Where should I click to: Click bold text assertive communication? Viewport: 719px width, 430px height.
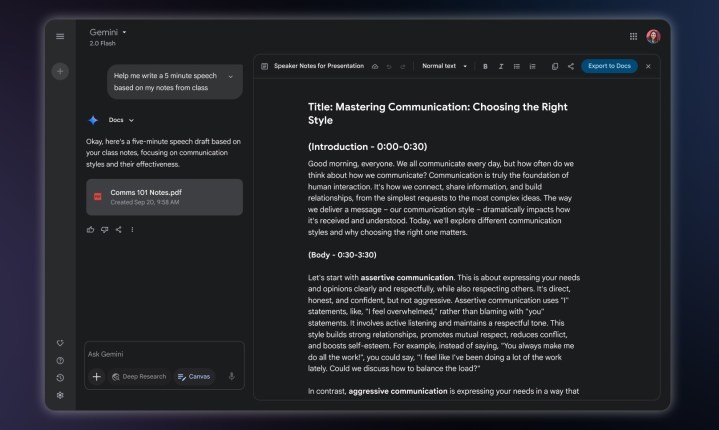coord(407,277)
